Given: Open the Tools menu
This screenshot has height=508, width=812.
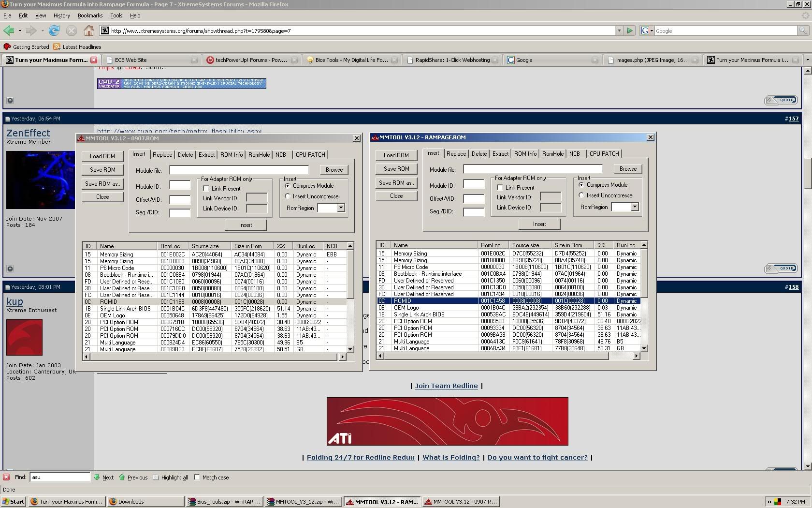Looking at the screenshot, I should click(116, 15).
